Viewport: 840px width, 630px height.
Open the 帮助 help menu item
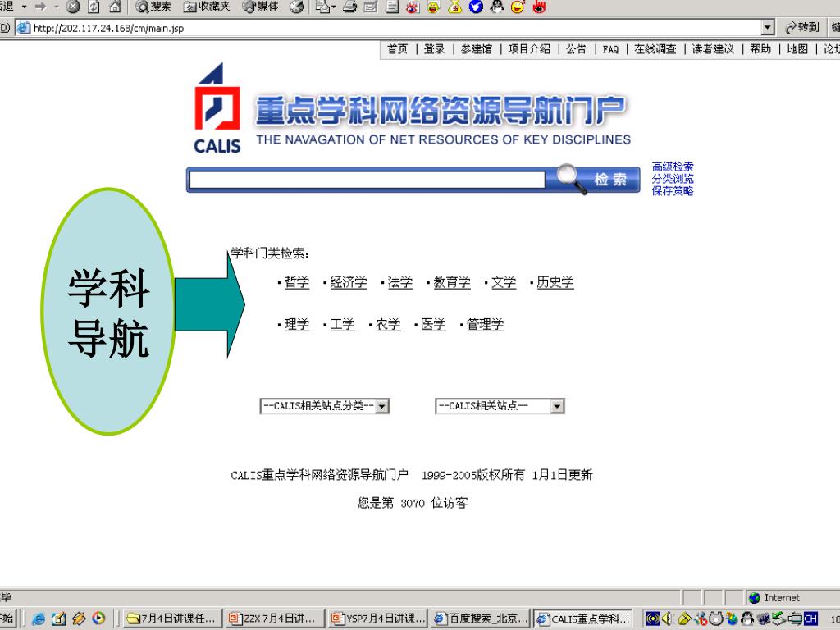(760, 49)
